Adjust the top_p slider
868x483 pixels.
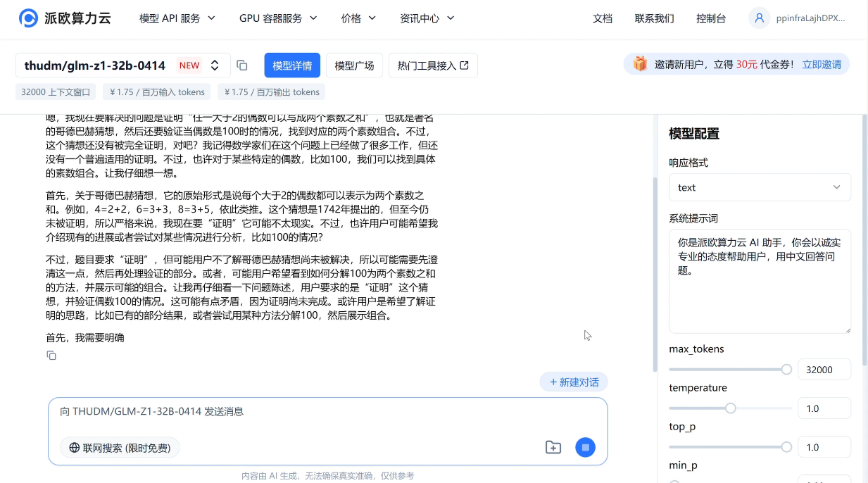(x=730, y=447)
